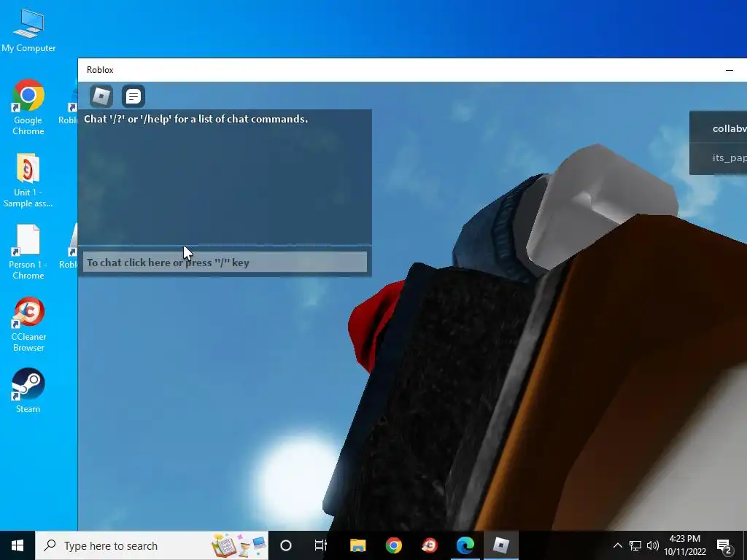Screen dimensions: 747x560
Task: Open My Computer desktop icon
Action: click(28, 31)
